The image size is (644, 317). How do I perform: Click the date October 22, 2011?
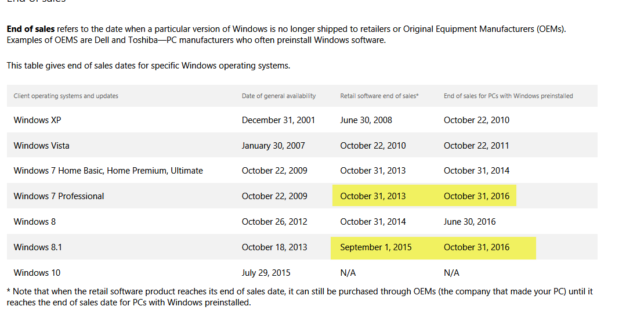476,146
